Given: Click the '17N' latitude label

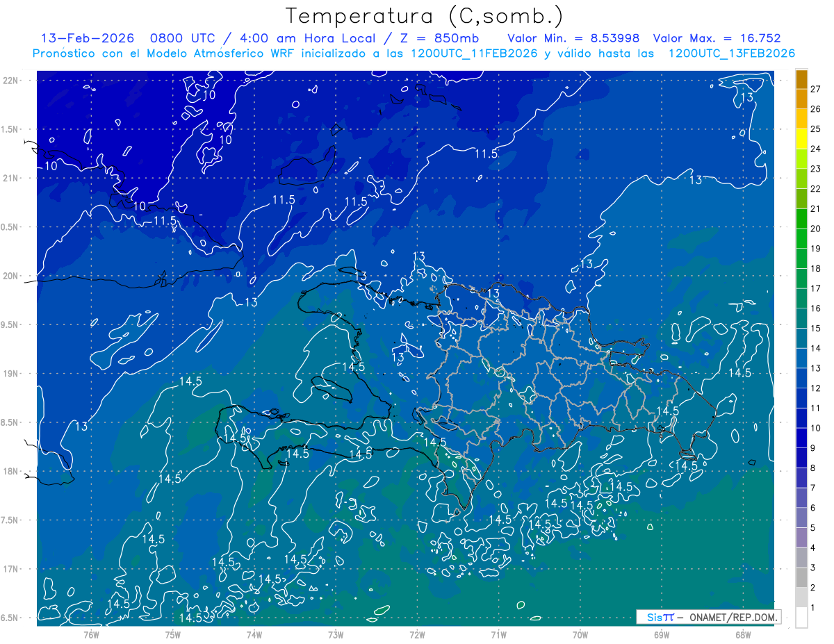Looking at the screenshot, I should pos(11,569).
